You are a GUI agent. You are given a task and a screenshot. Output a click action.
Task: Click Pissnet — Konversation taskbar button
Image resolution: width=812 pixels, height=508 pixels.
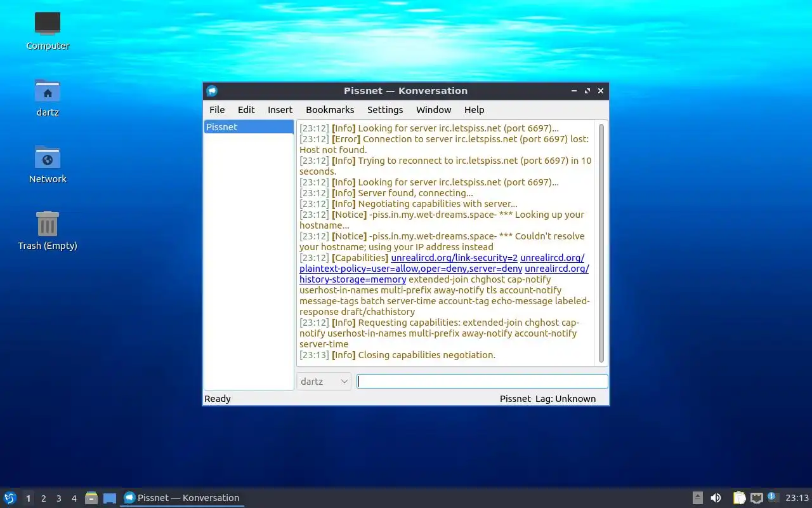point(182,498)
